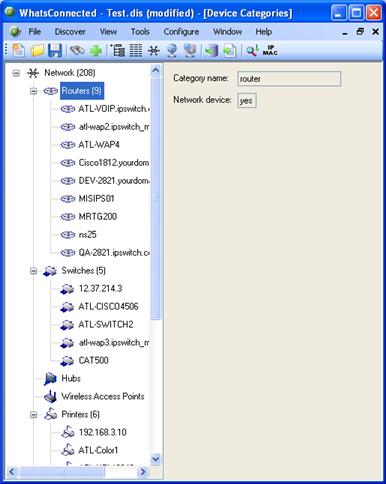This screenshot has width=386, height=484.
Task: Select the Switches (5) category
Action: tap(83, 271)
